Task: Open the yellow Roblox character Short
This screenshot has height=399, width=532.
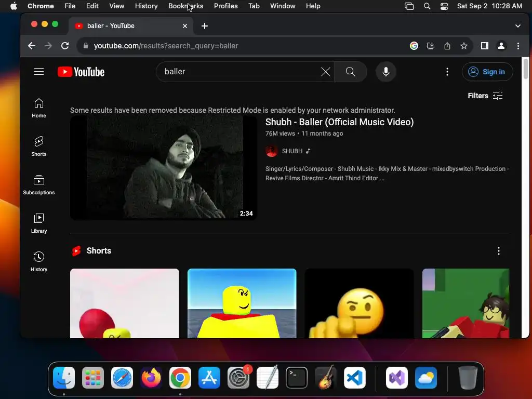Action: (x=242, y=303)
